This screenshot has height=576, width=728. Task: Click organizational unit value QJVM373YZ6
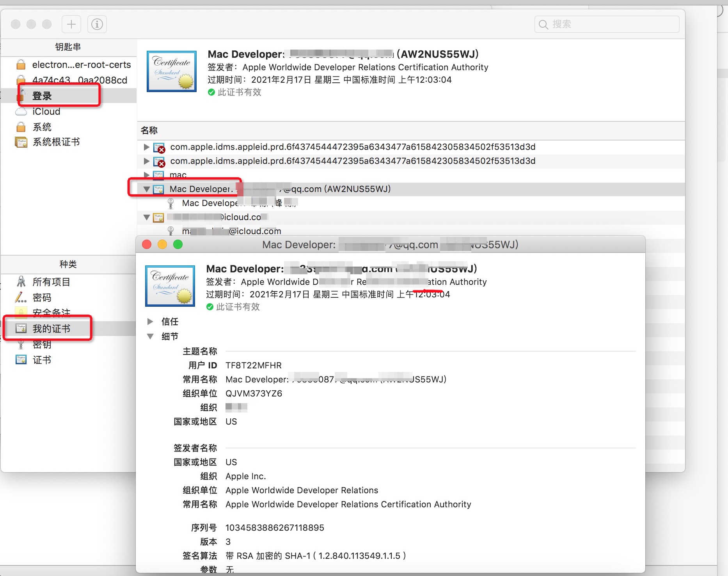coord(254,393)
